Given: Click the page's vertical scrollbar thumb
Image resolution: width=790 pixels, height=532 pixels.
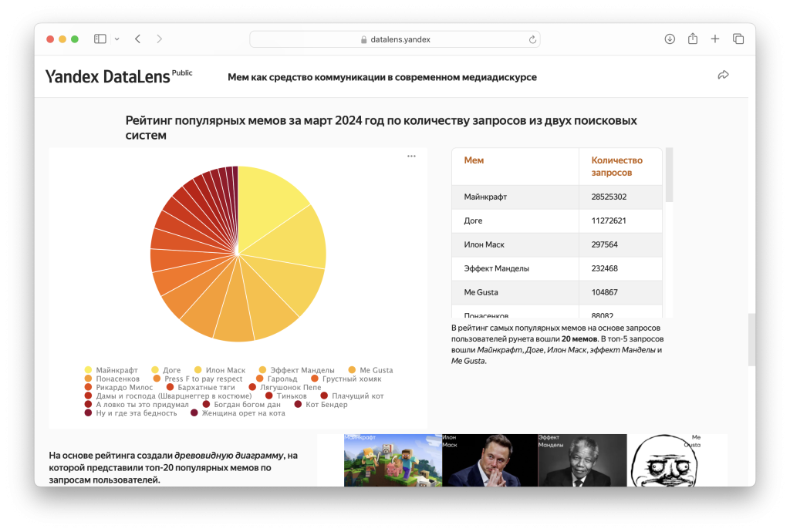Looking at the screenshot, I should 751,339.
